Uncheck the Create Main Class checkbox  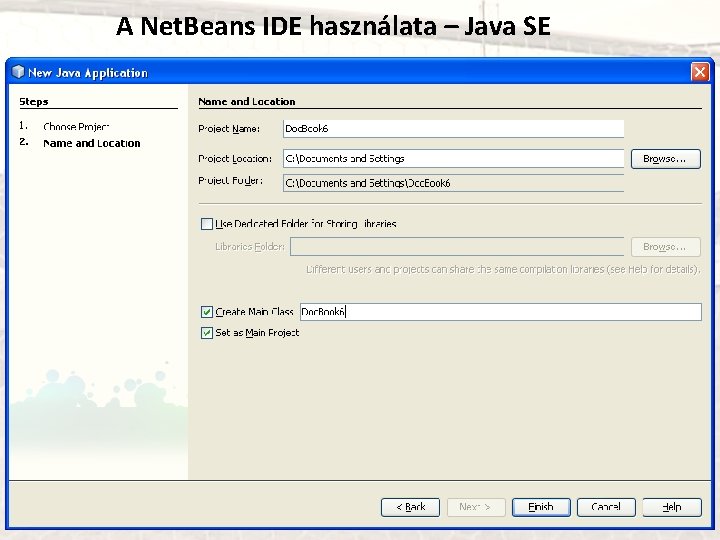click(x=207, y=312)
